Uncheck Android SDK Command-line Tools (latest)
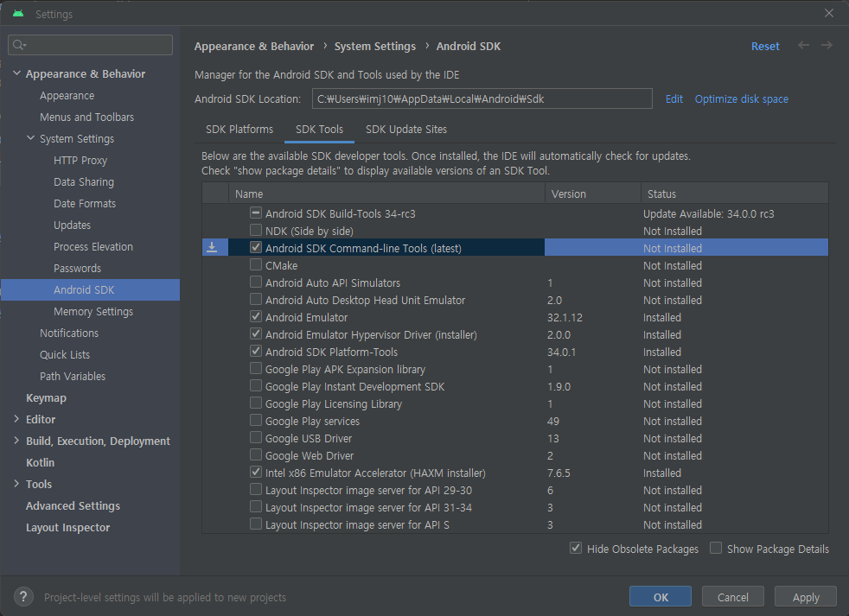The image size is (849, 616). [256, 247]
